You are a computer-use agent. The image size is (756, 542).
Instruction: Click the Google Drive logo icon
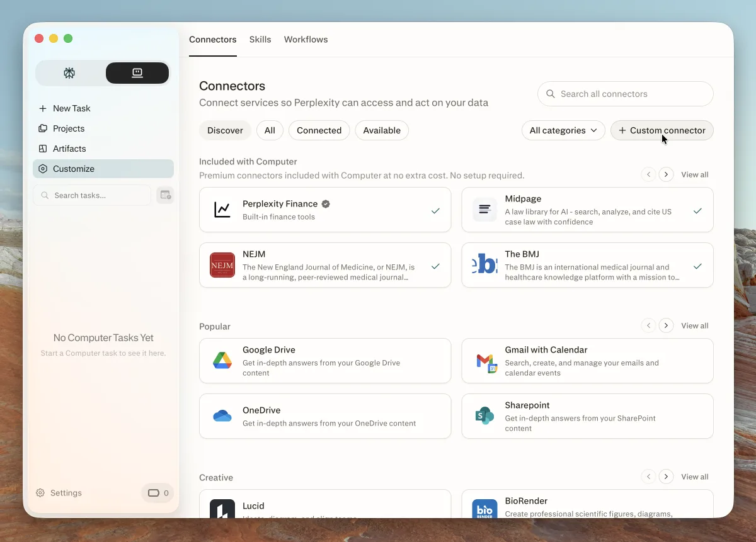[222, 361]
